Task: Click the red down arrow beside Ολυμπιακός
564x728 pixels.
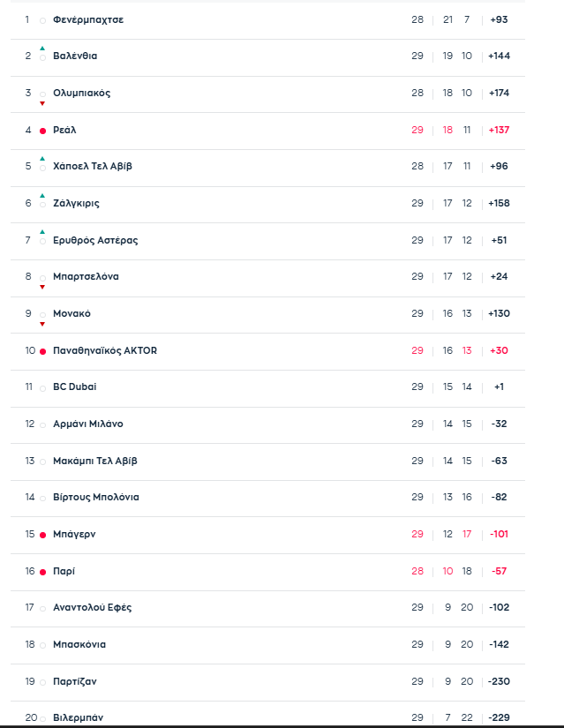Action: pyautogui.click(x=42, y=103)
